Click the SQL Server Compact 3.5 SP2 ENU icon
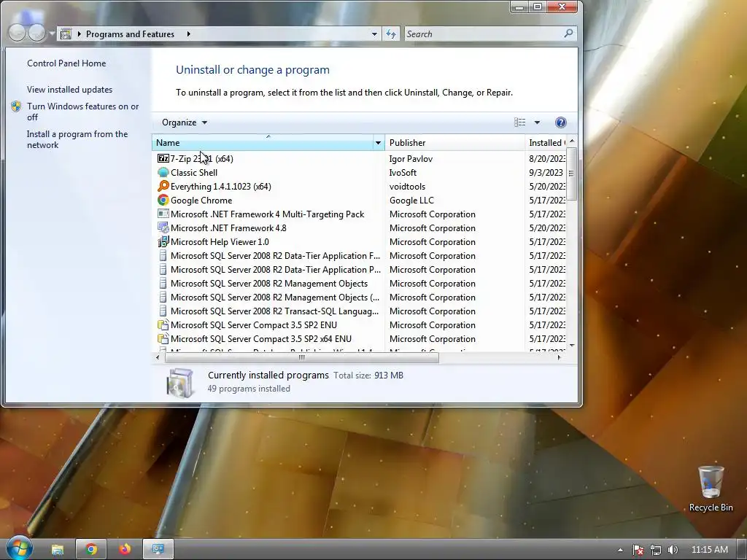Image resolution: width=747 pixels, height=560 pixels. tap(163, 324)
